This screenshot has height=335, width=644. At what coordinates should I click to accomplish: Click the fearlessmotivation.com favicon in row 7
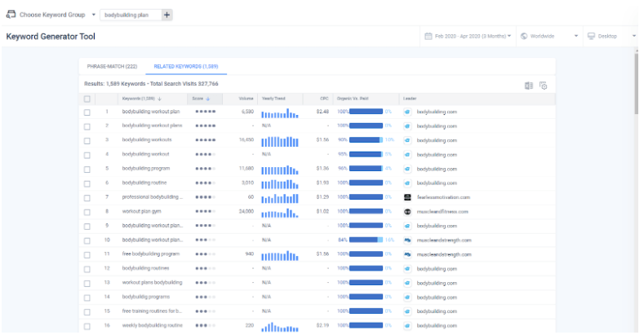(407, 197)
